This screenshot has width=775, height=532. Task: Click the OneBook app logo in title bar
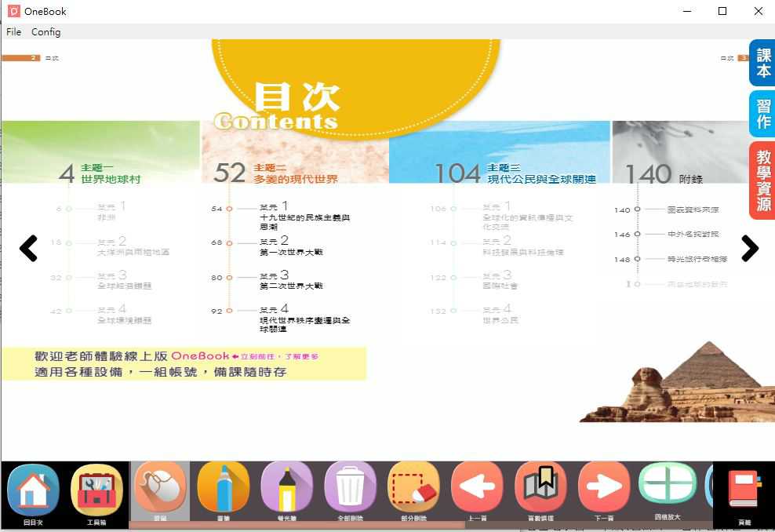point(13,11)
